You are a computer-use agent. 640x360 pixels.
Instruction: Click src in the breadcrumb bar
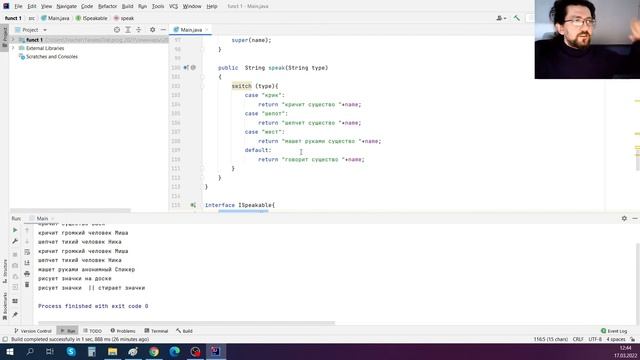tap(31, 18)
